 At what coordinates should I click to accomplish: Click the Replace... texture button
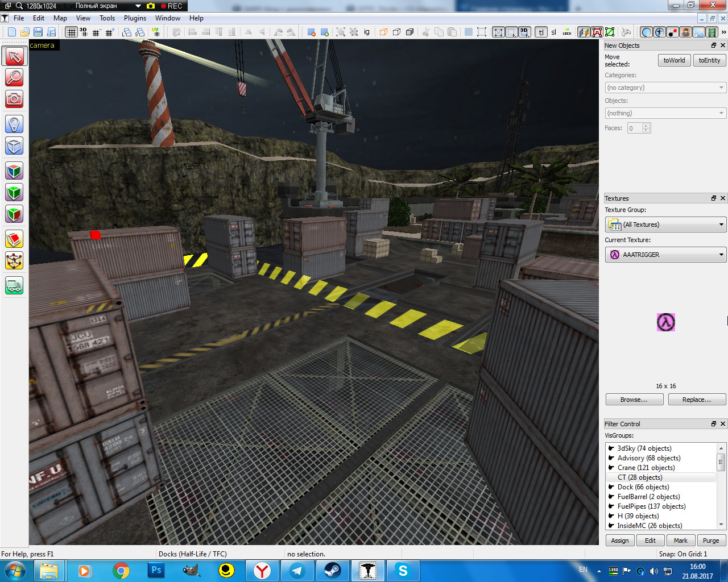tap(697, 400)
